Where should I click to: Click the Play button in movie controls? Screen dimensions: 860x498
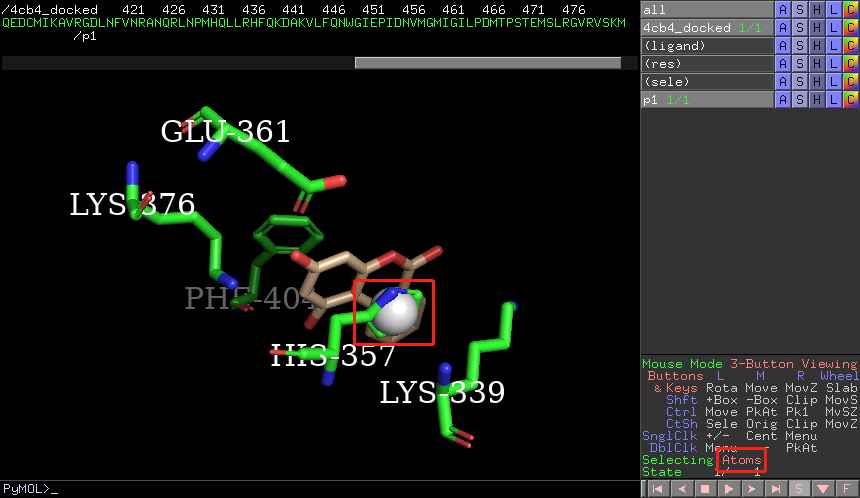[x=726, y=489]
